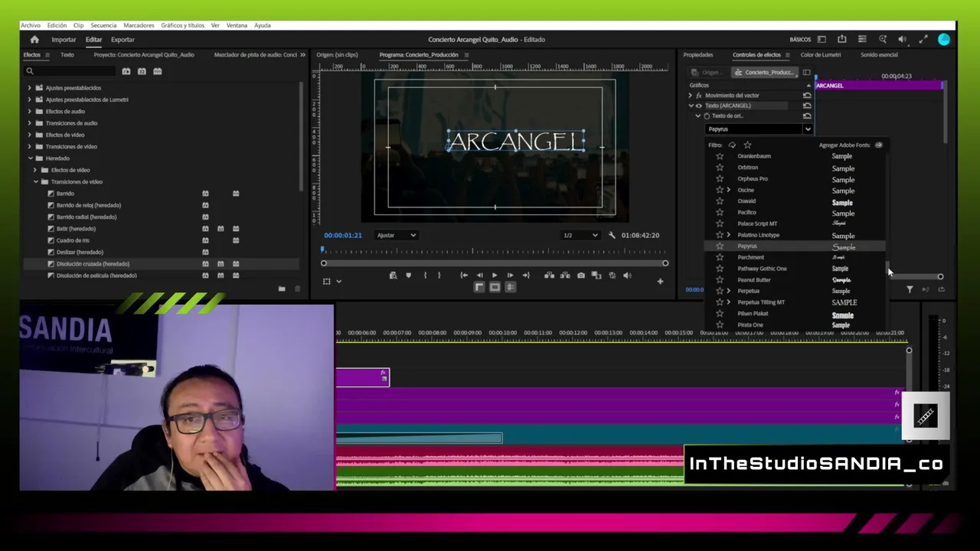Toggle guides button in Program monitor
This screenshot has height=551, width=980.
click(510, 288)
